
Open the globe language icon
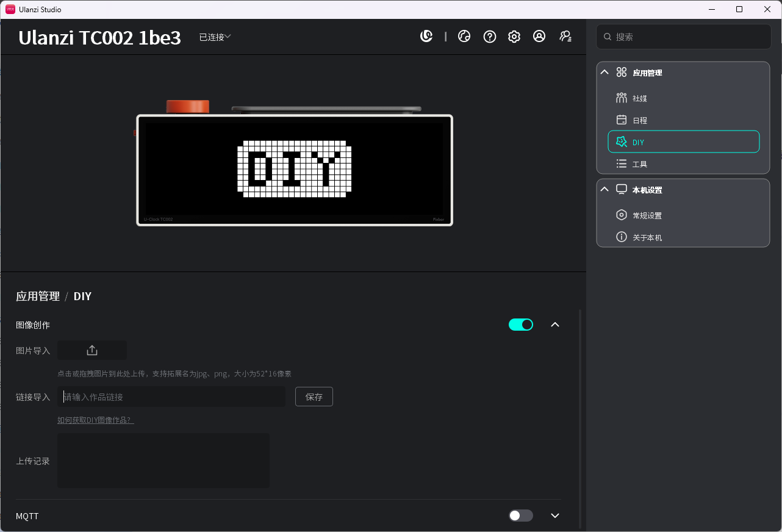[464, 37]
